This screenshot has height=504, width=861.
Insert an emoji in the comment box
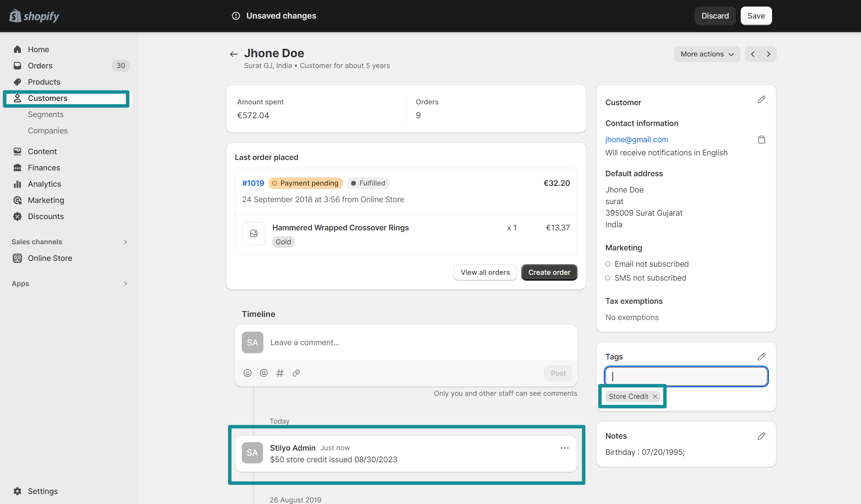(x=248, y=373)
